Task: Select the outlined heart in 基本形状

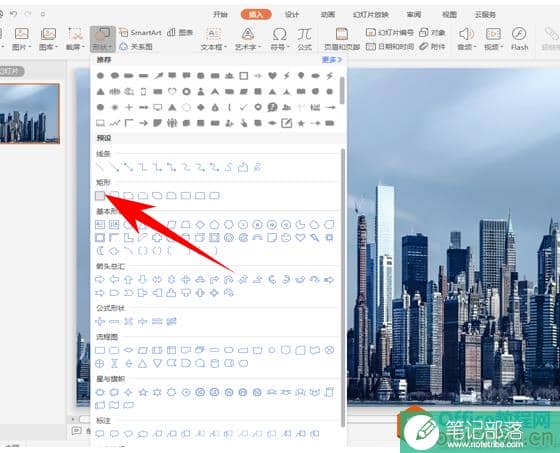Action: coord(300,238)
